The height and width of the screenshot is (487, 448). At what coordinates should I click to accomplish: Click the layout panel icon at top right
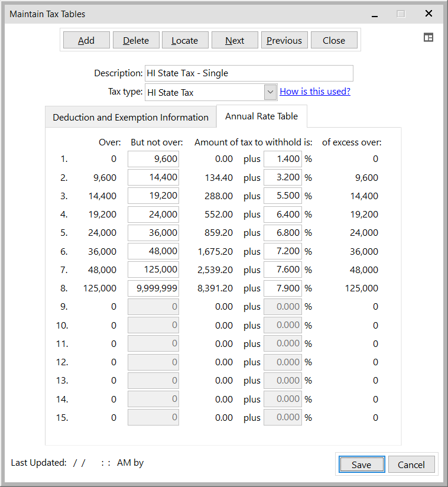click(428, 37)
